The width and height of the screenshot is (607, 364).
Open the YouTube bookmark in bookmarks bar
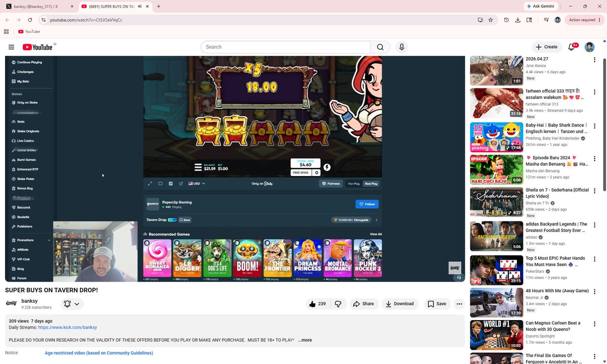point(29,31)
